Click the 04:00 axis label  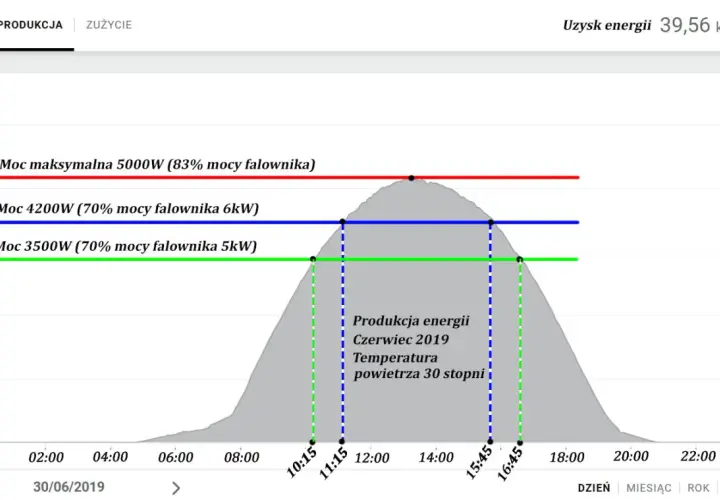click(110, 457)
